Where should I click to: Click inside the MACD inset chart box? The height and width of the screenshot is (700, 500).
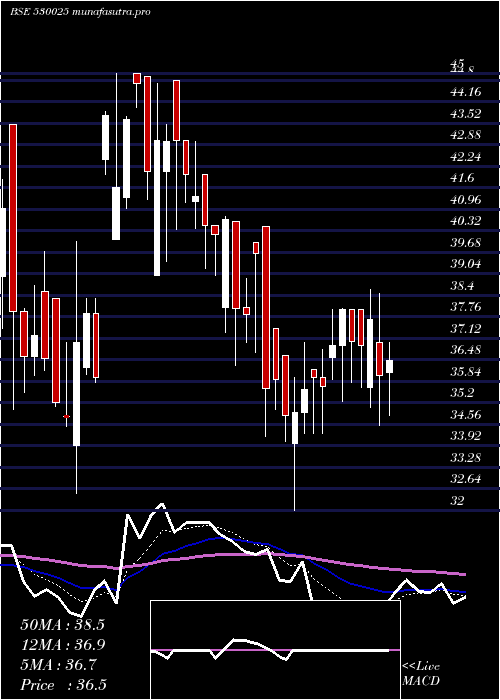(275, 650)
